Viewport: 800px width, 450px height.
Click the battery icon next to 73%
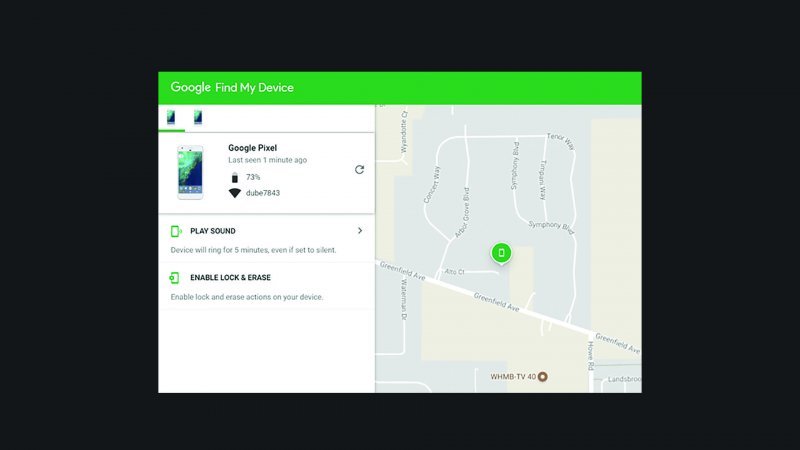click(235, 178)
